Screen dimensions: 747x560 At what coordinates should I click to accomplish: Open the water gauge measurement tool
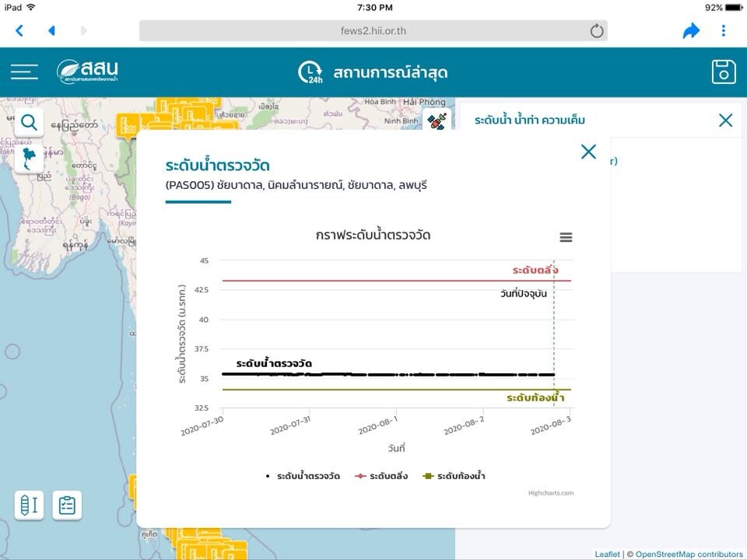(x=29, y=506)
